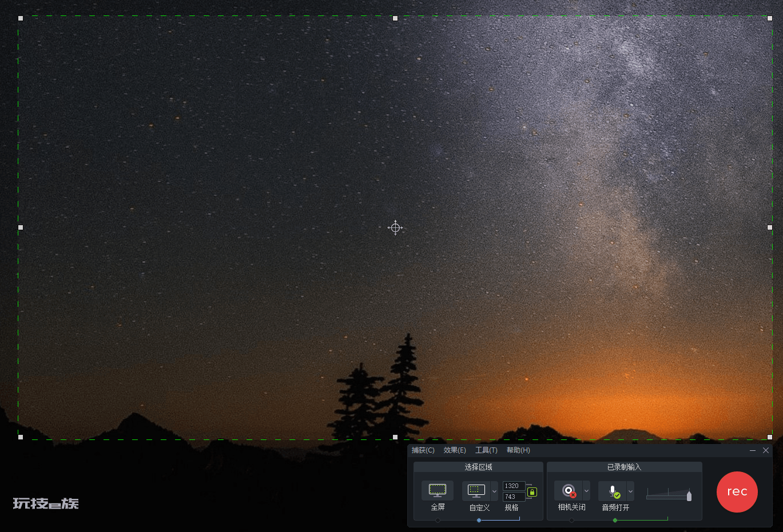This screenshot has height=532, width=783.
Task: Click the 全屏 label text
Action: pyautogui.click(x=438, y=507)
